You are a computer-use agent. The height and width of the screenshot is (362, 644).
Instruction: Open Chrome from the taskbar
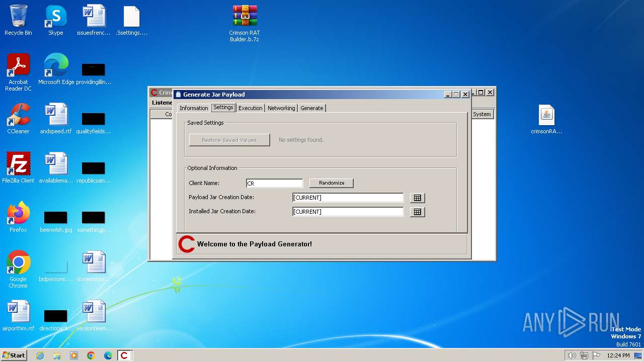91,355
